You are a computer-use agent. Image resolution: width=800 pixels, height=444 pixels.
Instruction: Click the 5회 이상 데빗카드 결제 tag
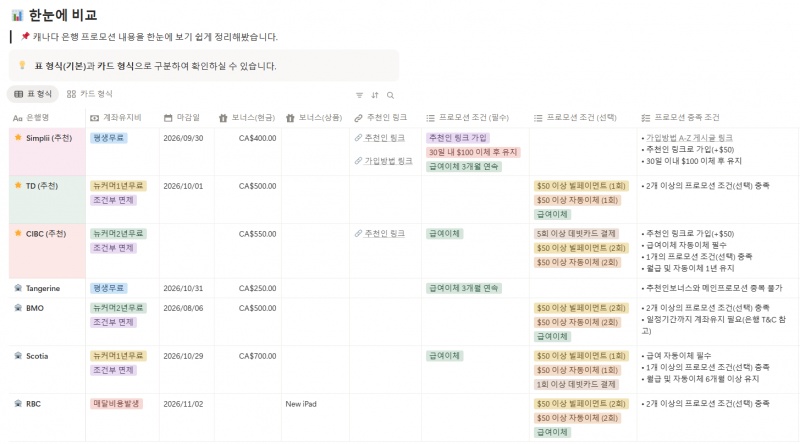tap(576, 234)
